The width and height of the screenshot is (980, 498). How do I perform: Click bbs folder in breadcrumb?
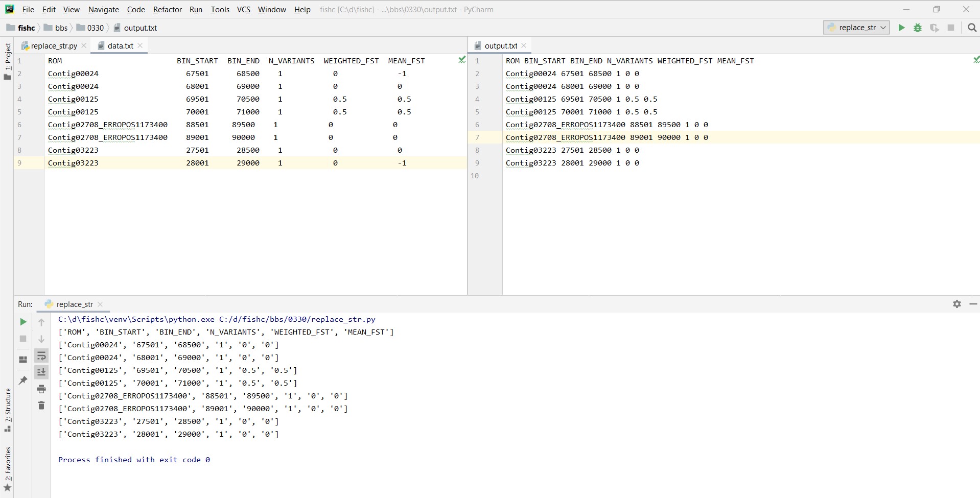pyautogui.click(x=56, y=28)
